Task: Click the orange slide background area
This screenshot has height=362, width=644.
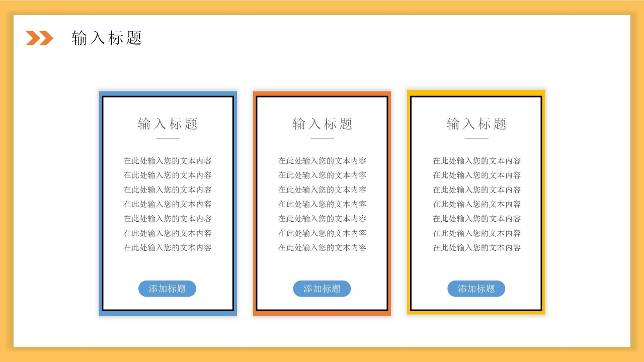Action: pyautogui.click(x=322, y=6)
